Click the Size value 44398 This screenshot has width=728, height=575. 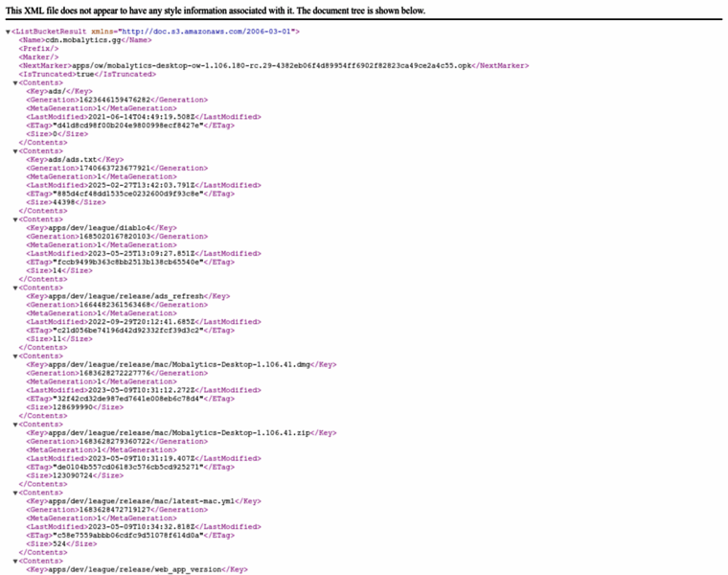tap(63, 202)
